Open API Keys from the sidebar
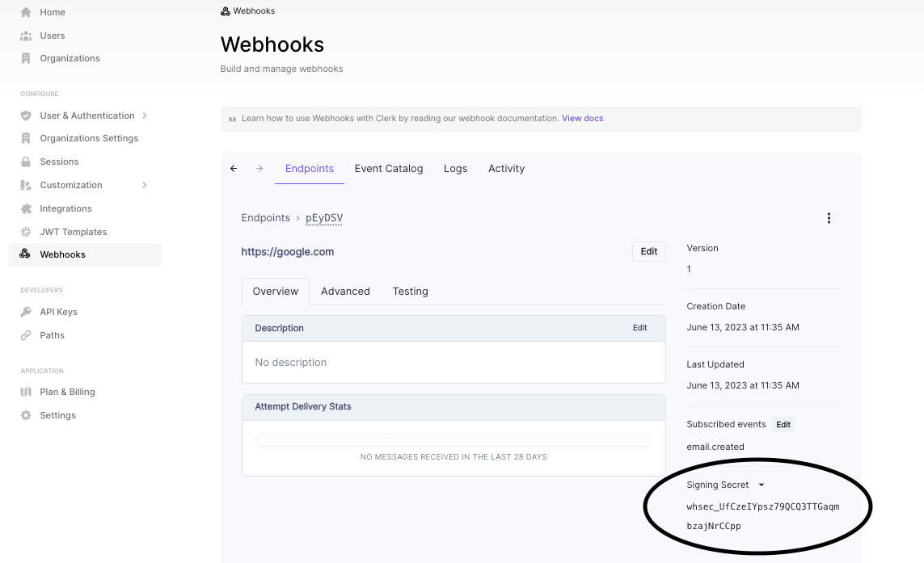 click(25, 311)
